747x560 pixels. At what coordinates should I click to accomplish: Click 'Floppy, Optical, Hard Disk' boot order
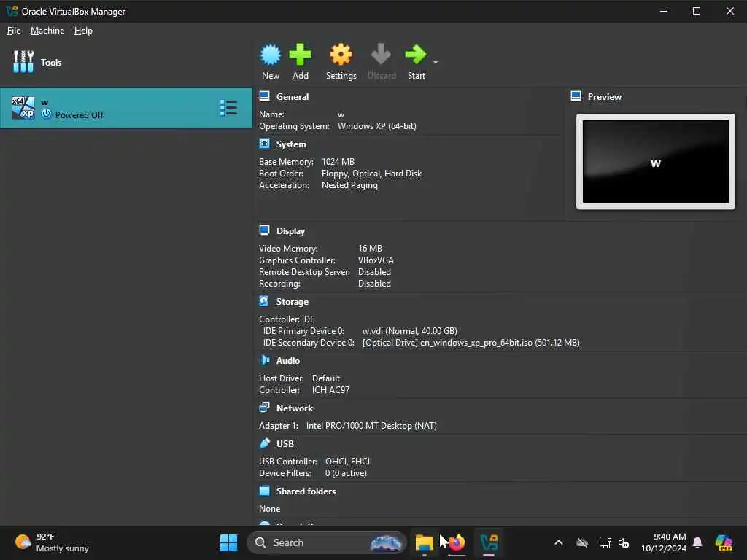coord(371,174)
